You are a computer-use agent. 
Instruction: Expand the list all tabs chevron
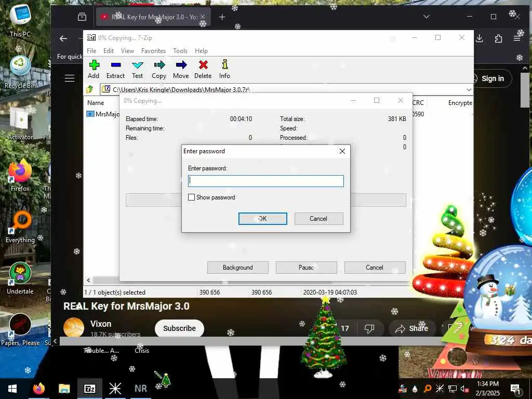click(427, 17)
